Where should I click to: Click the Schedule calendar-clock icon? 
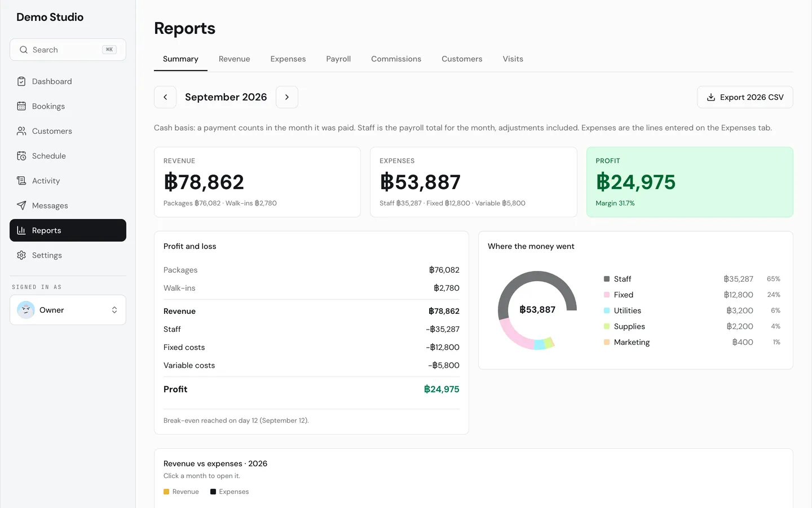point(21,156)
